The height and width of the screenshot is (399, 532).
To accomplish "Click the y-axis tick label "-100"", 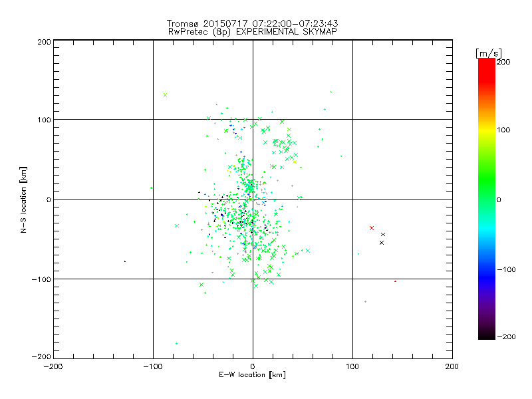I will [x=41, y=279].
